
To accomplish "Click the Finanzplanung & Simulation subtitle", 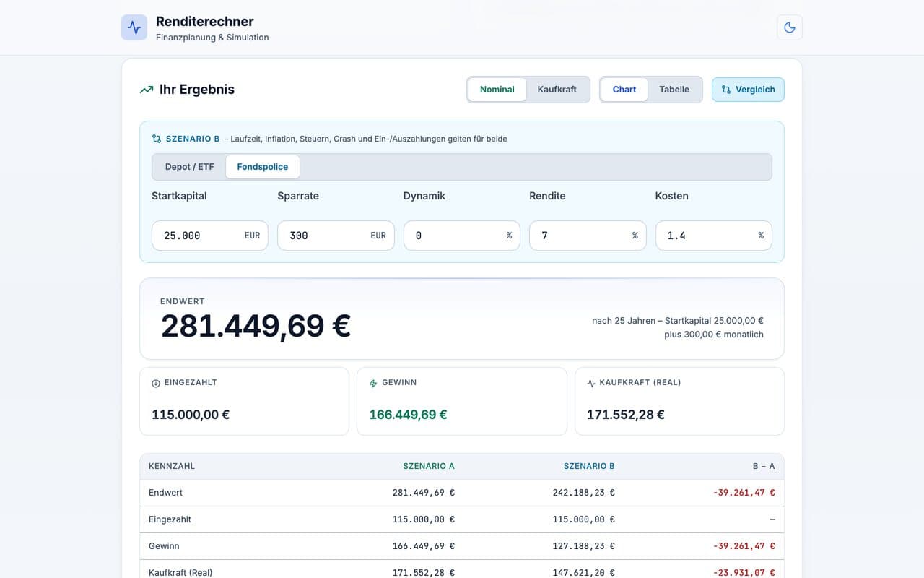I will (x=212, y=38).
